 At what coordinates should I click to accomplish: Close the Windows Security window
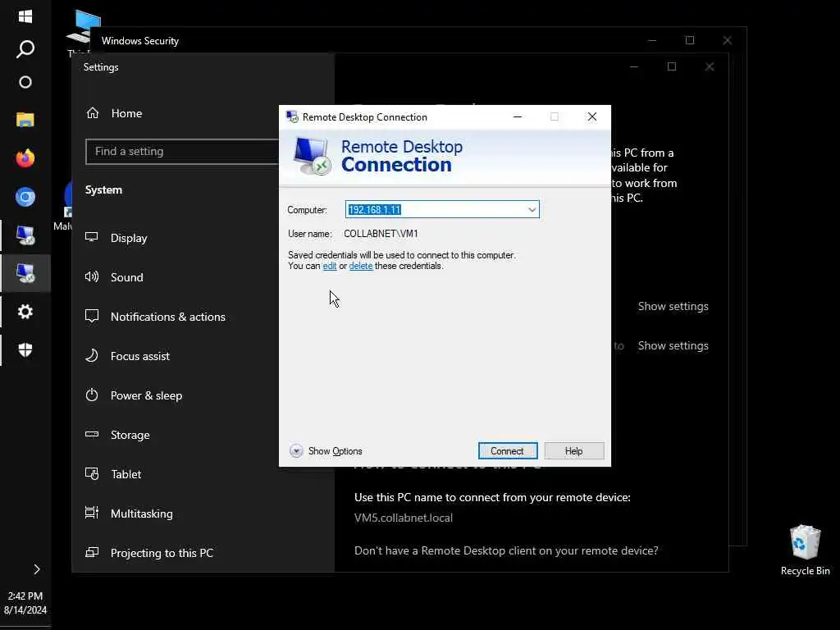pyautogui.click(x=727, y=41)
